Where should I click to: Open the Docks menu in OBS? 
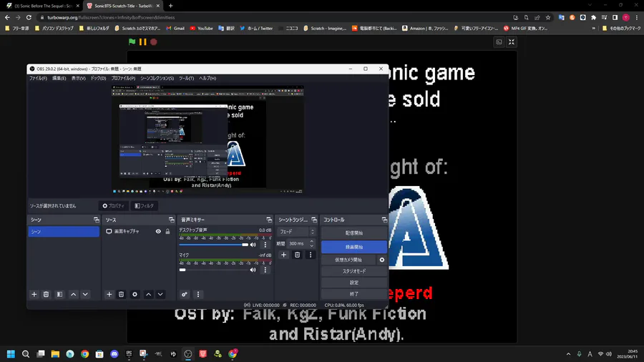point(98,78)
